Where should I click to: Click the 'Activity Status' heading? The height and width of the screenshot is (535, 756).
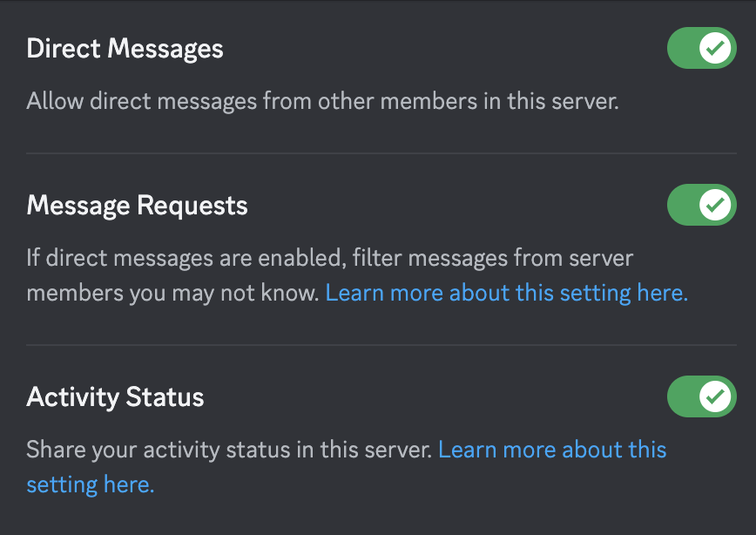pos(115,397)
